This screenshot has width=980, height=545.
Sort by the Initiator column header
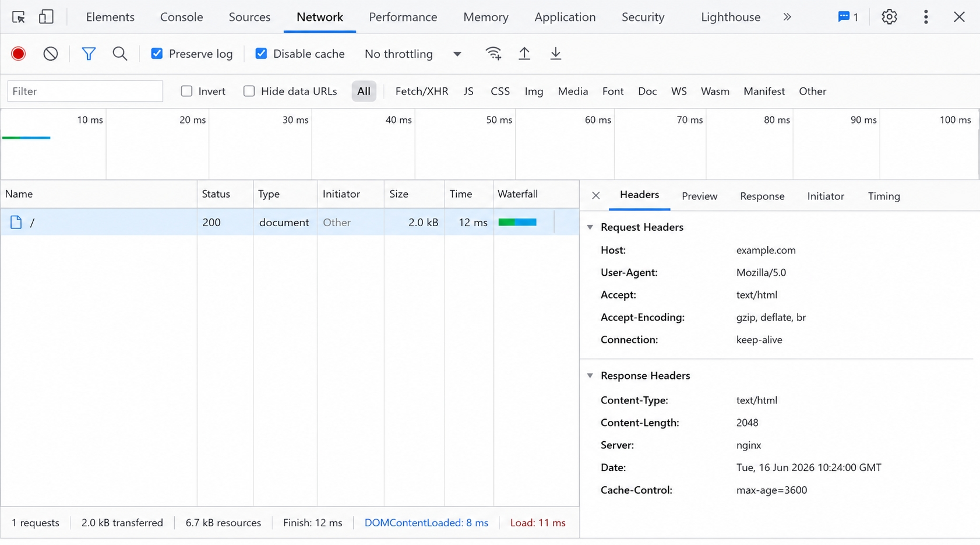tap(350, 194)
